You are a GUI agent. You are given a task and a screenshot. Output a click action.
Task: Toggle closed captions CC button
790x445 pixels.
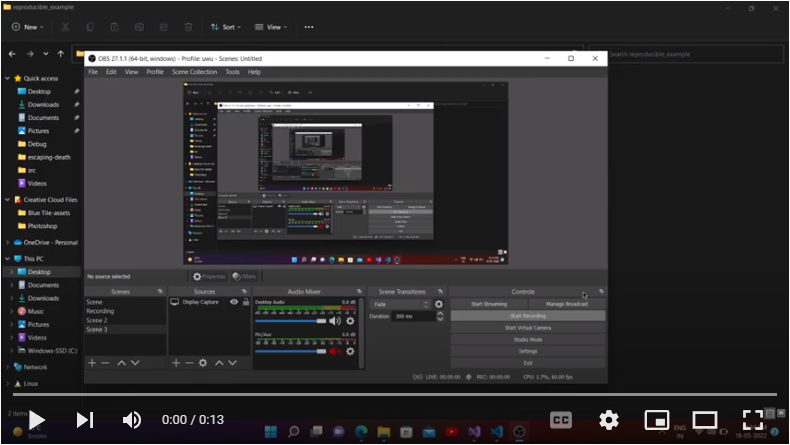(561, 420)
